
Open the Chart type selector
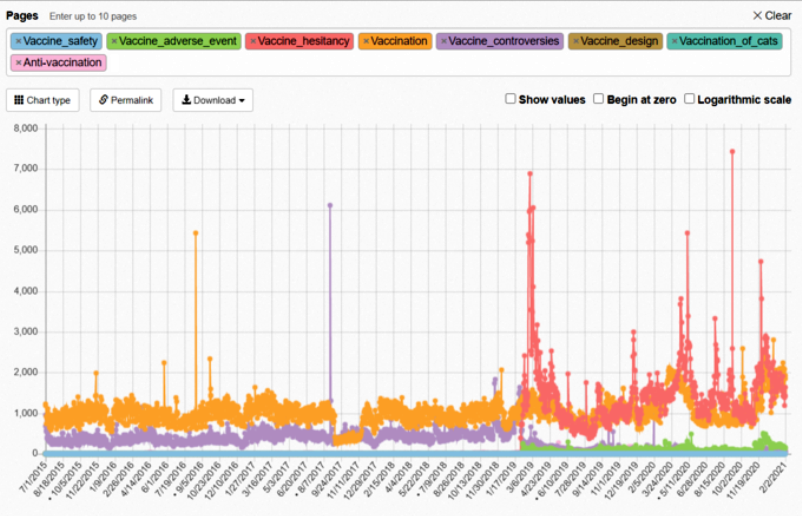(43, 100)
